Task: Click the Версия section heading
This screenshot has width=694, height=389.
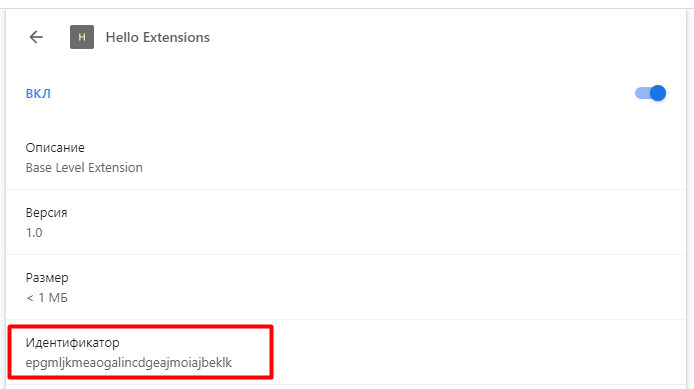Action: coord(46,212)
